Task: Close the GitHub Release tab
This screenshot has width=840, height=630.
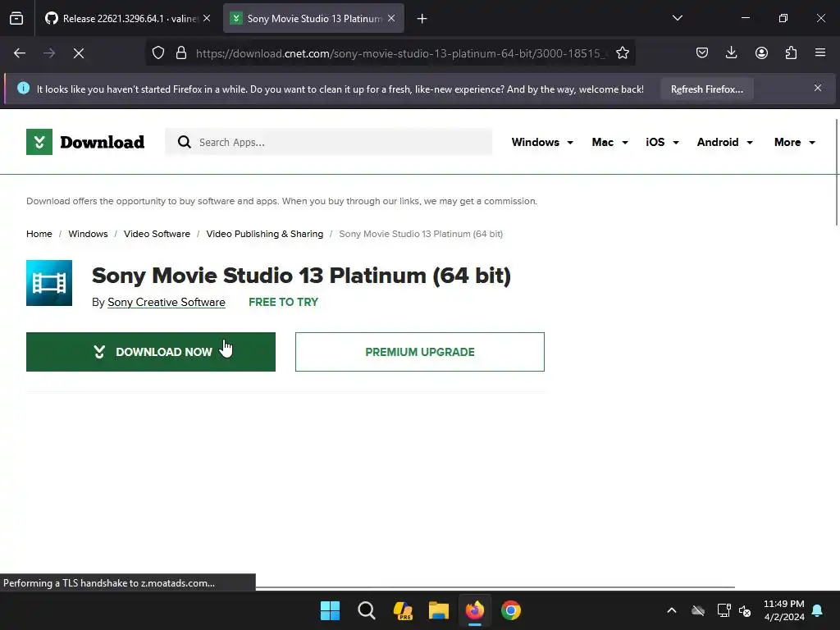Action: (207, 18)
